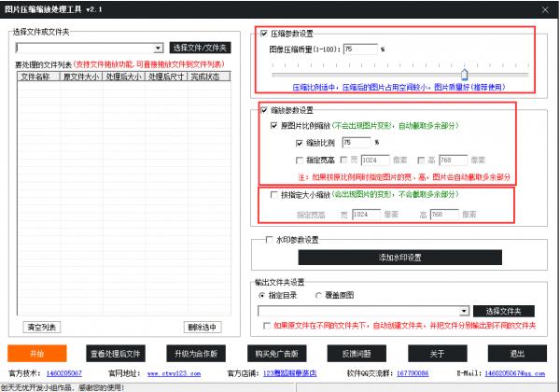The height and width of the screenshot is (392, 560).
Task: Click the 文件名称 column header
Action: [x=38, y=77]
